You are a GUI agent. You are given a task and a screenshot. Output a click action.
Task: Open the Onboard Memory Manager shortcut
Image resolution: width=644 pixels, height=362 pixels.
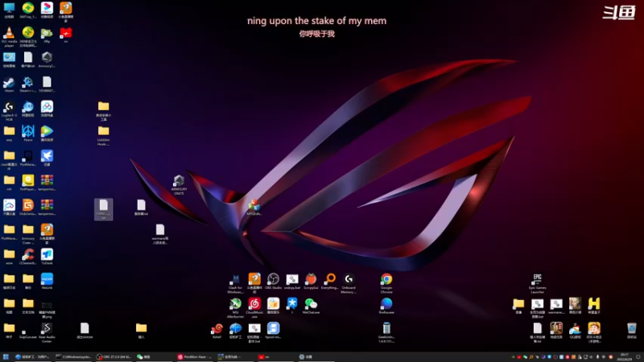[x=349, y=283]
